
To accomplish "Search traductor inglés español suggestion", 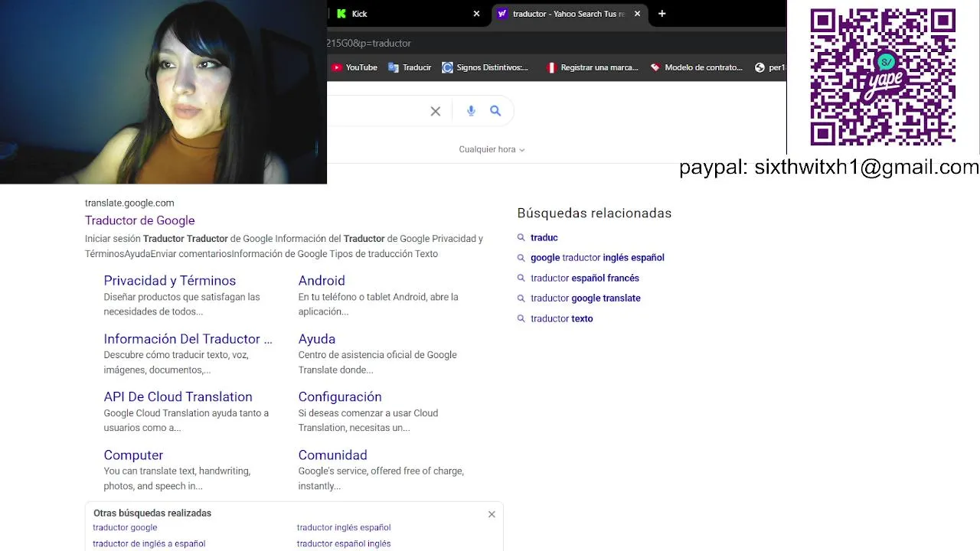I will pos(344,527).
